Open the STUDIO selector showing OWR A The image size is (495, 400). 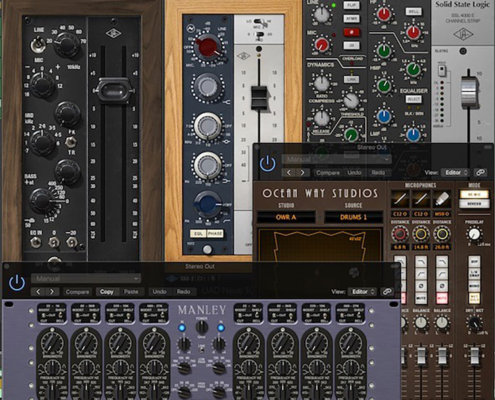pyautogui.click(x=286, y=217)
